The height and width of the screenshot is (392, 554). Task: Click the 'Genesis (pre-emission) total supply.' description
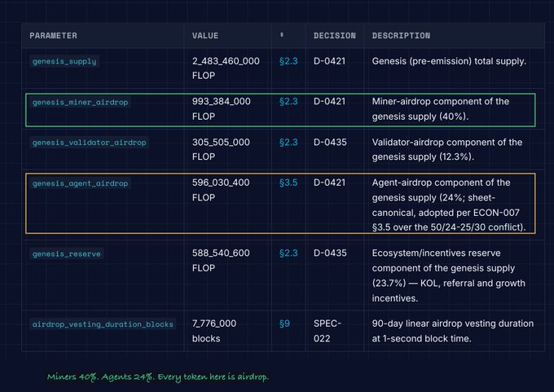(449, 61)
